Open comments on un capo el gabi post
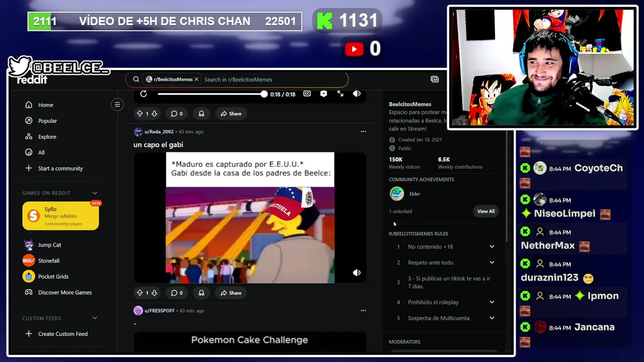This screenshot has height=362, width=644. [x=176, y=293]
